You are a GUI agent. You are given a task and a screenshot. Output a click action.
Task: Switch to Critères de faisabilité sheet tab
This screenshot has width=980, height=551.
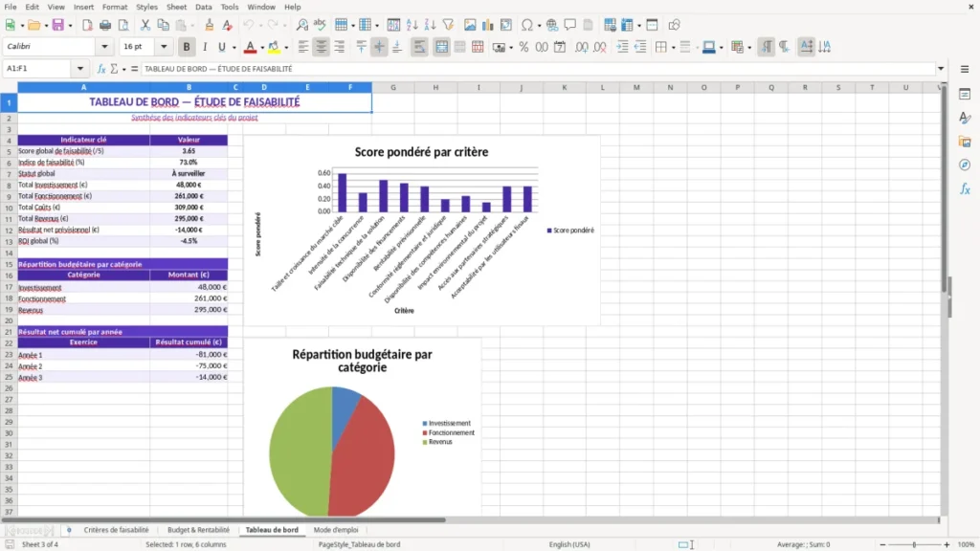click(x=116, y=530)
